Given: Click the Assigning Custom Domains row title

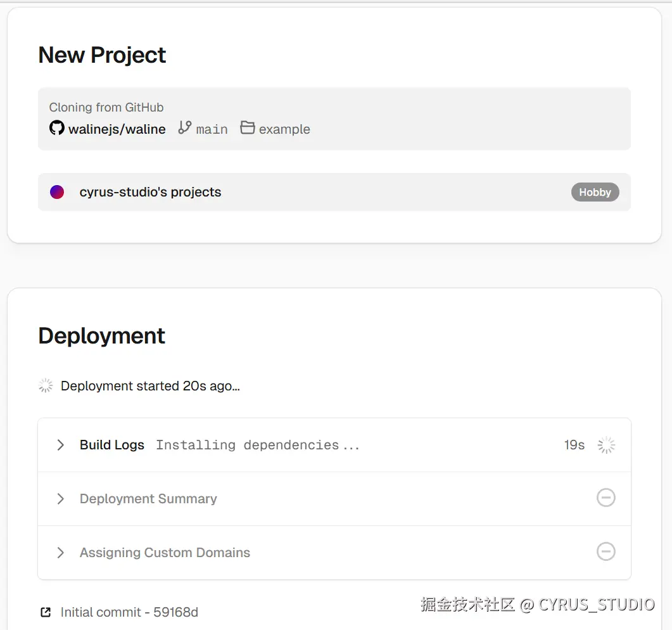Looking at the screenshot, I should coord(165,553).
